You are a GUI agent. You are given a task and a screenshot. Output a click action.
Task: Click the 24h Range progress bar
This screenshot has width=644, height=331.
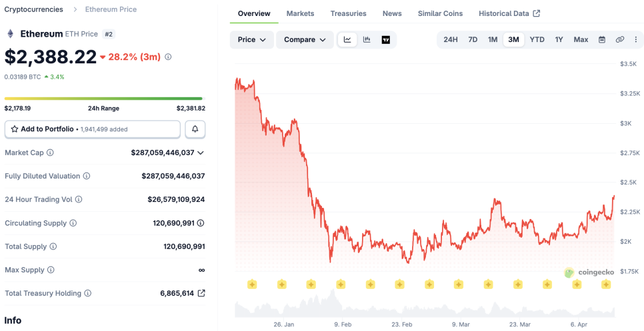[x=103, y=99]
